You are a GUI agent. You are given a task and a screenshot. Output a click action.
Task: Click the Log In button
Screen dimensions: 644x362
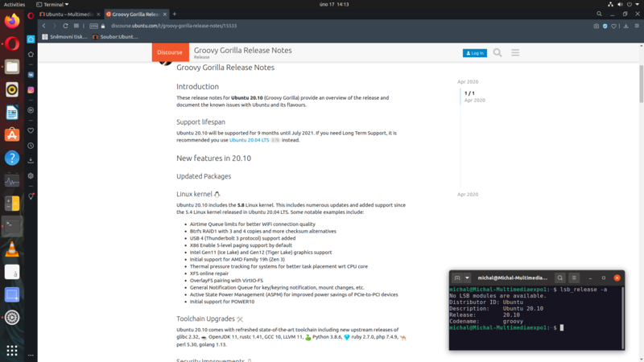click(475, 53)
